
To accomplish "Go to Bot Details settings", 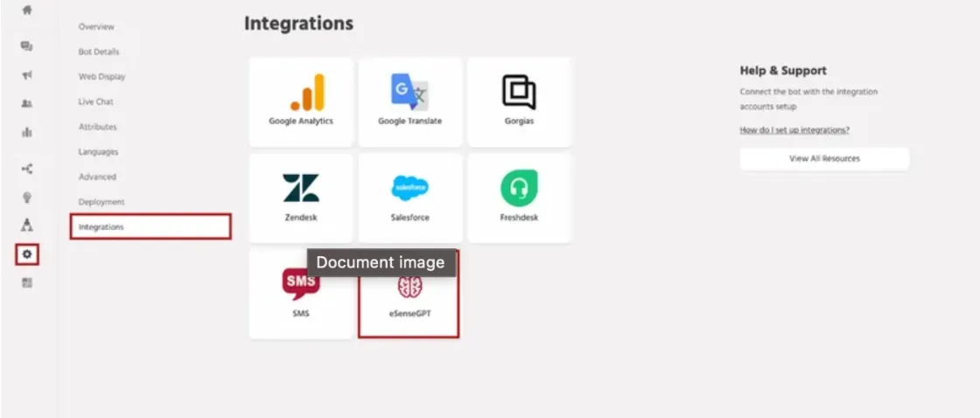I will pyautogui.click(x=99, y=52).
